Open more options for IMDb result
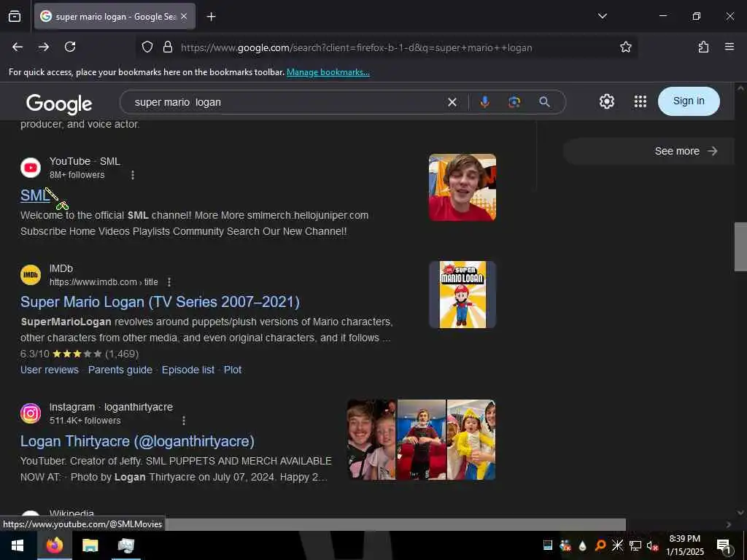This screenshot has width=747, height=560. (169, 282)
